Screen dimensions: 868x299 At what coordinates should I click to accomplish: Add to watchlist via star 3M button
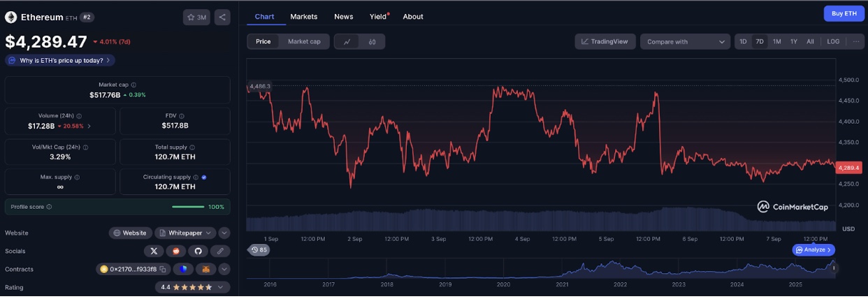[x=196, y=17]
